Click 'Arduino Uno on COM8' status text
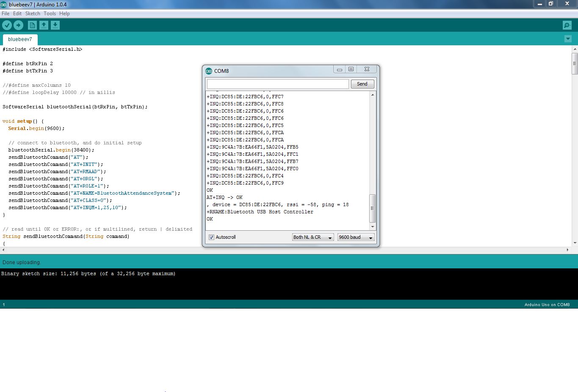 [547, 305]
